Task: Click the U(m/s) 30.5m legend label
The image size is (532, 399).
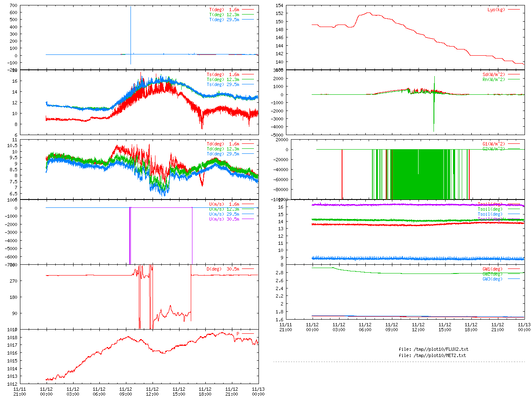Action: click(x=224, y=219)
